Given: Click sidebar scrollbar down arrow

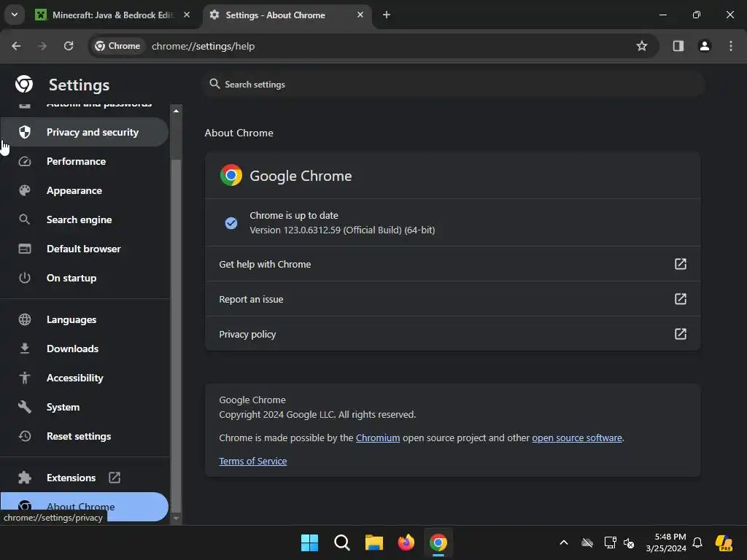Looking at the screenshot, I should coord(177,518).
